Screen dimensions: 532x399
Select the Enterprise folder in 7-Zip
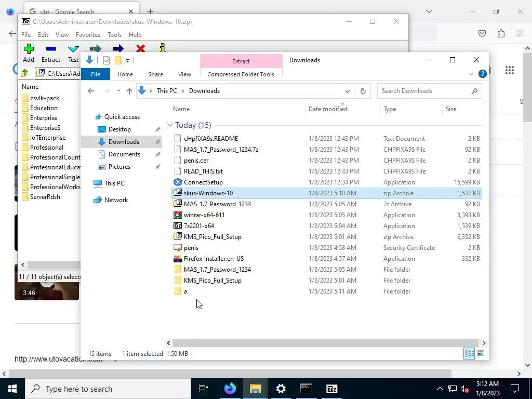pos(44,118)
